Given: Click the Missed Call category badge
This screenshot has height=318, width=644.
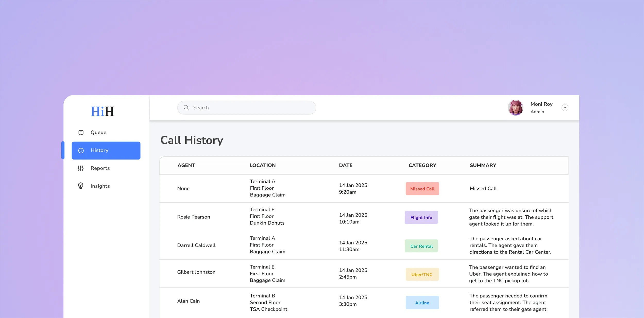Looking at the screenshot, I should (422, 189).
